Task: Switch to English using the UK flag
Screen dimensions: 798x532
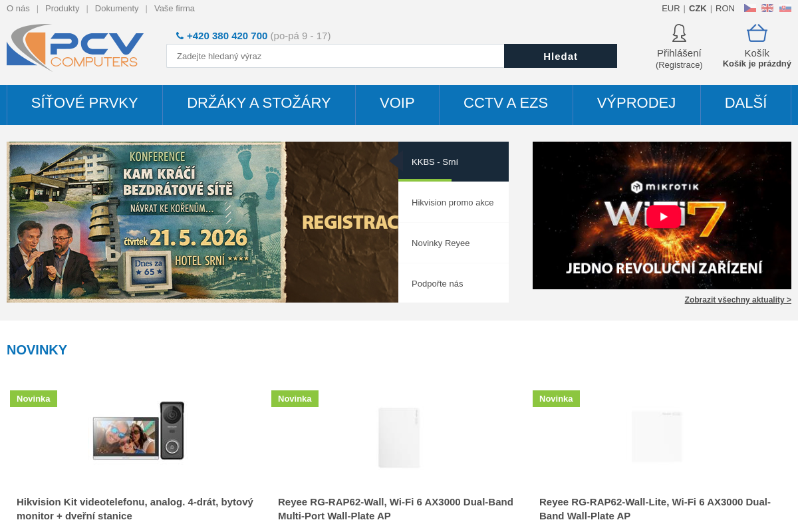Action: click(767, 7)
